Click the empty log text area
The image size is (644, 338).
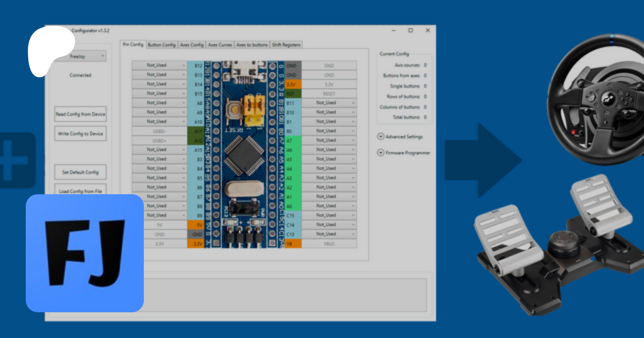click(x=286, y=295)
